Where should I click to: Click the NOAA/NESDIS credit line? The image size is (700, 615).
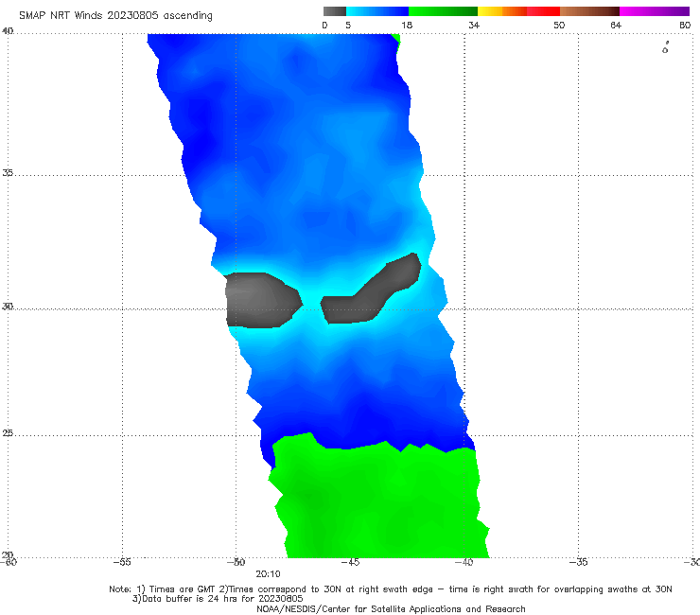click(391, 608)
